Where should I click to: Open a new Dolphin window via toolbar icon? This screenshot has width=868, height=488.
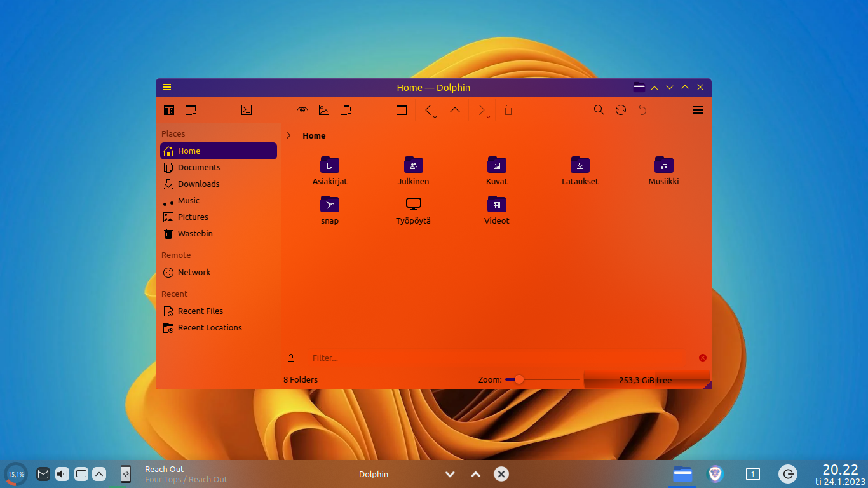(191, 110)
